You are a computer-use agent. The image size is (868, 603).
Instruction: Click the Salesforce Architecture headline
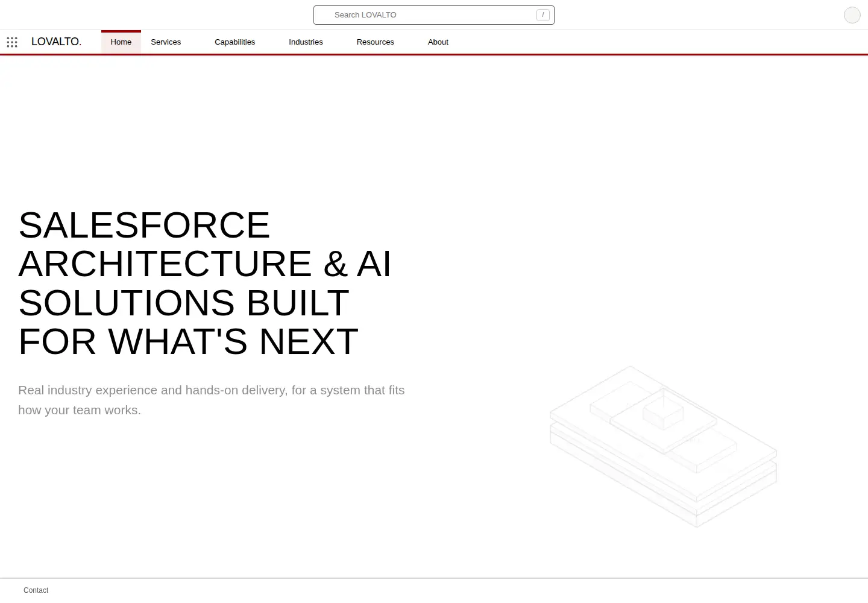pyautogui.click(x=205, y=283)
